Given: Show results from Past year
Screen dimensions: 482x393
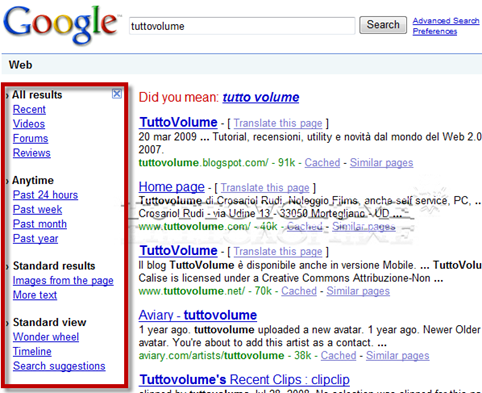Looking at the screenshot, I should point(35,239).
